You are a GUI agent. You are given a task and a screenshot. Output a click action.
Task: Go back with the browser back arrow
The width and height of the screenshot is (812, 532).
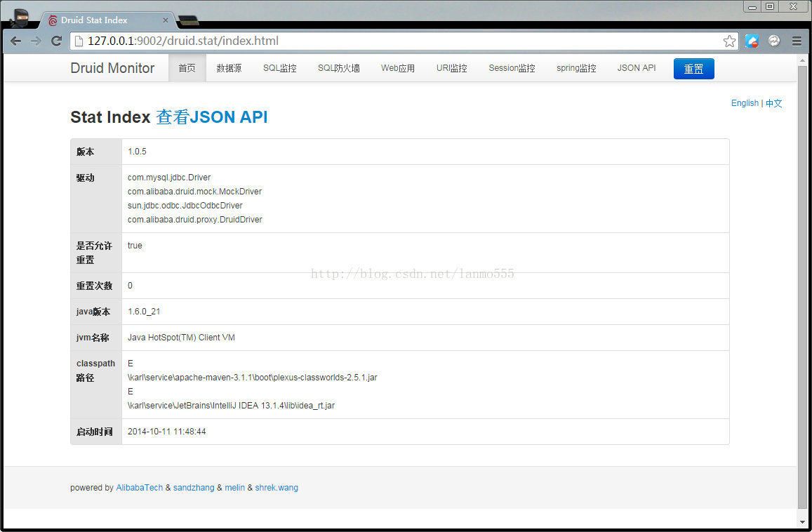(15, 41)
